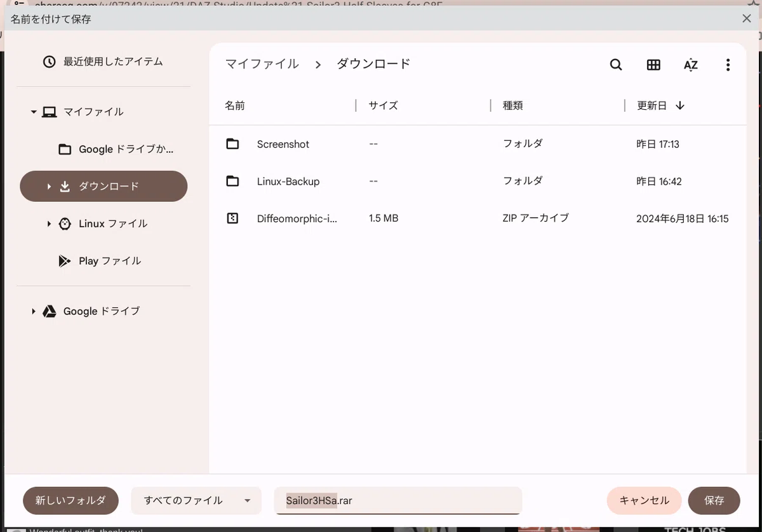Toggle sort direction arrow next to 更新日

click(x=680, y=105)
